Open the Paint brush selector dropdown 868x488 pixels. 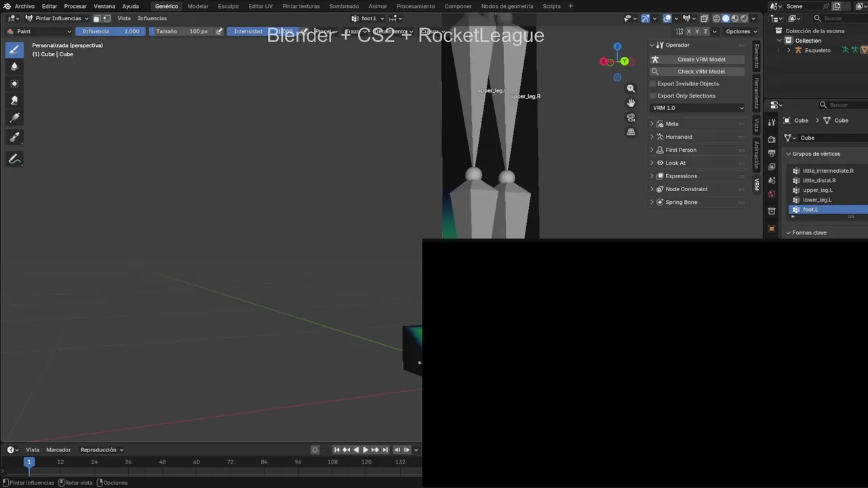point(39,31)
